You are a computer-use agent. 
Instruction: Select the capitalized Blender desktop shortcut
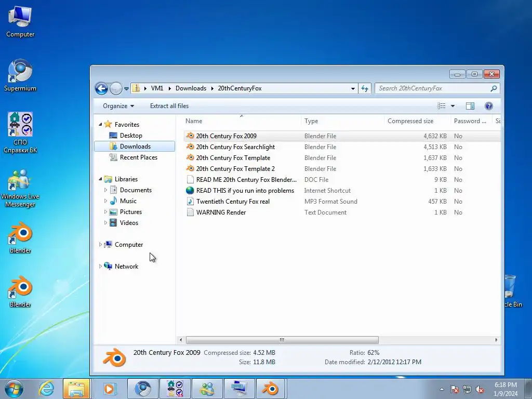point(20,291)
